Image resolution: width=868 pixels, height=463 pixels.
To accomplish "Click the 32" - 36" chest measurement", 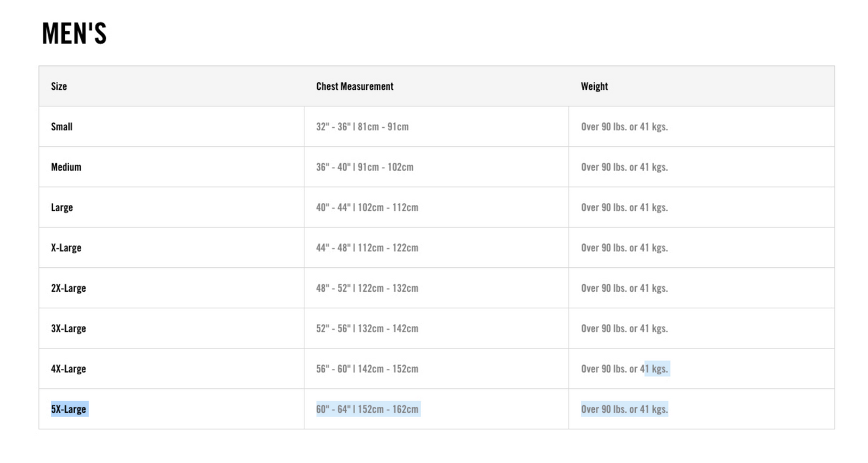I will click(x=362, y=127).
